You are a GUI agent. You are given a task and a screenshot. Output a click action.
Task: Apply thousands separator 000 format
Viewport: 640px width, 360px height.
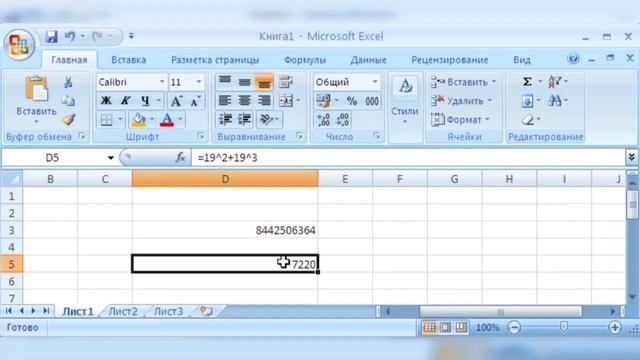click(372, 100)
